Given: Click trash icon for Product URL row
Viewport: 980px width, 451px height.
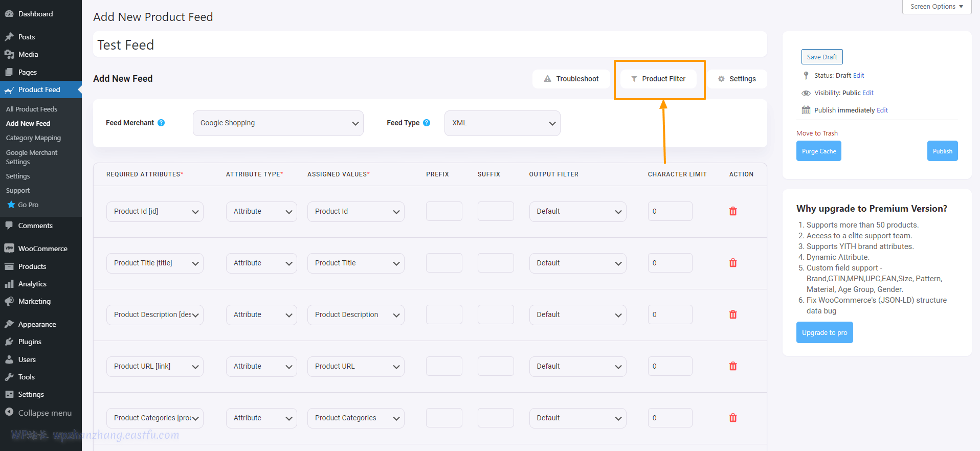Looking at the screenshot, I should 732,366.
